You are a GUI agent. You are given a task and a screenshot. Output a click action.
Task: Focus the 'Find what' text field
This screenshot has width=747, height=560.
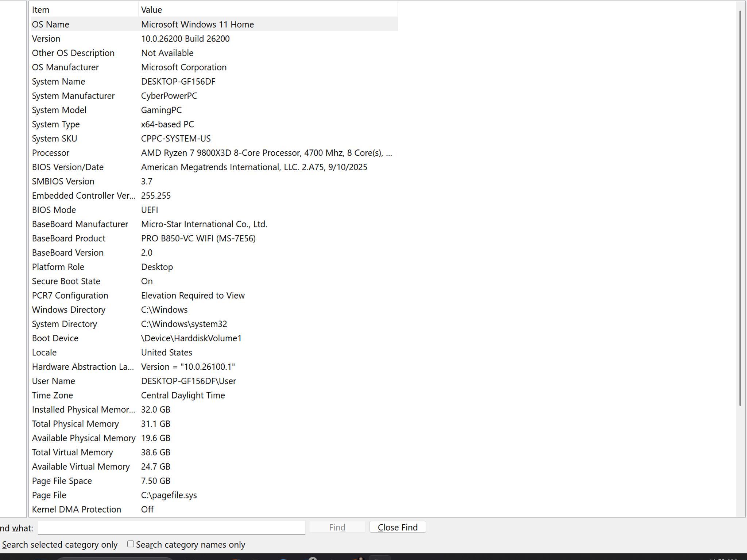(x=171, y=527)
